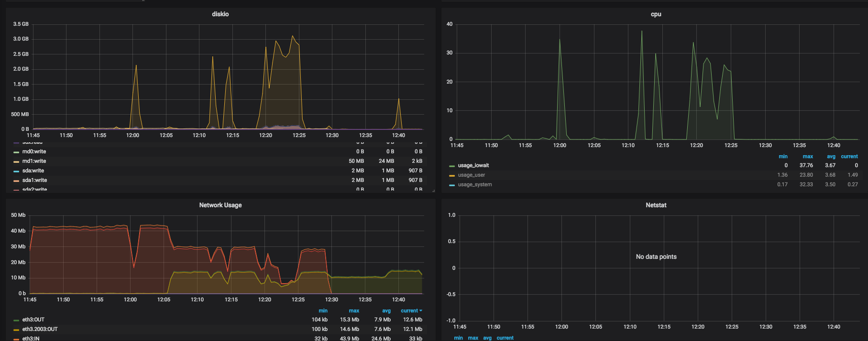Open color picker for sda:write swatch
Screen dimensions: 868x341
[16, 171]
